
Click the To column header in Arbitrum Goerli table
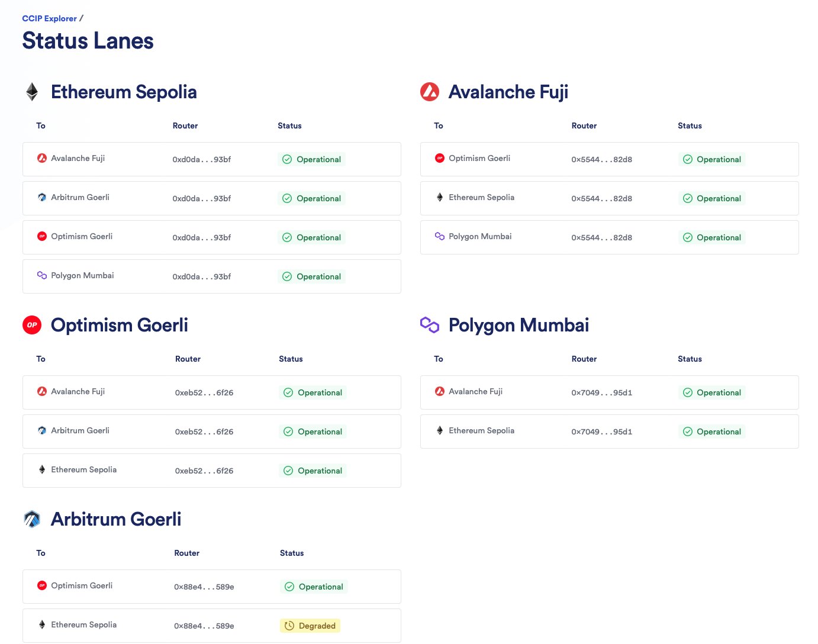pyautogui.click(x=40, y=553)
